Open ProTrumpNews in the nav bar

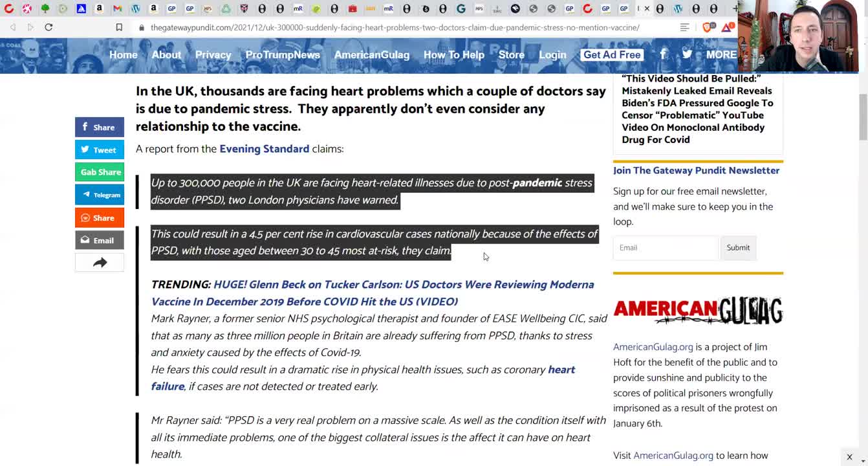pyautogui.click(x=283, y=55)
